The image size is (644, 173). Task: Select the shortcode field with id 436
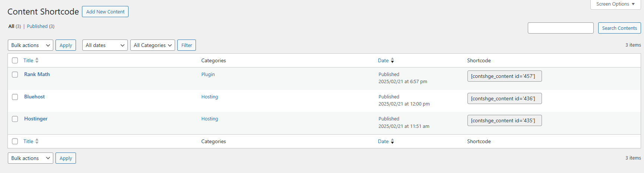504,98
